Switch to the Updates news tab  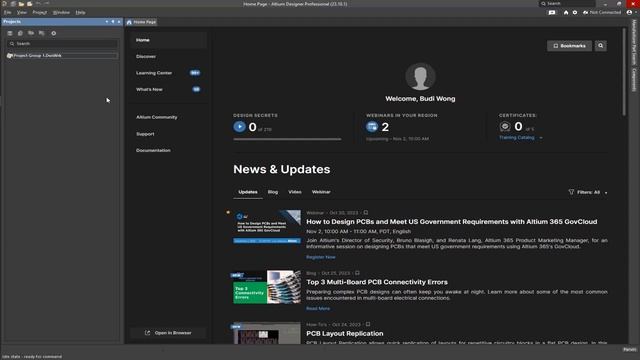tap(248, 192)
